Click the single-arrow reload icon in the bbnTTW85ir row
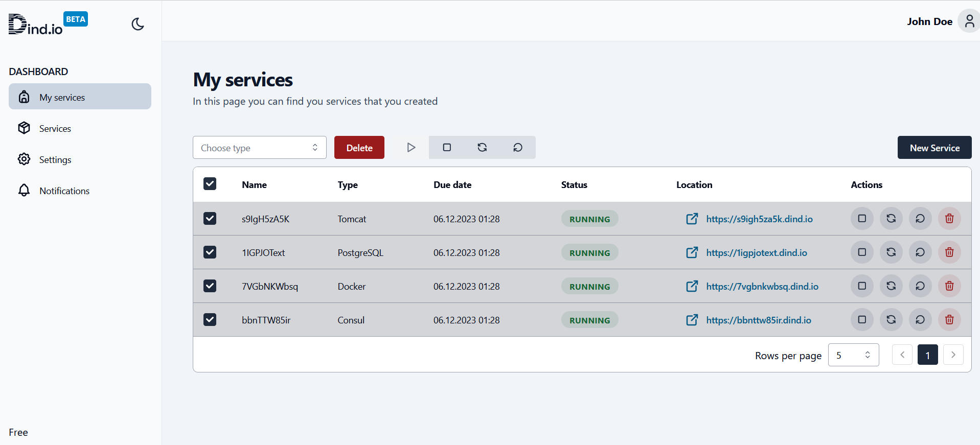 point(920,320)
